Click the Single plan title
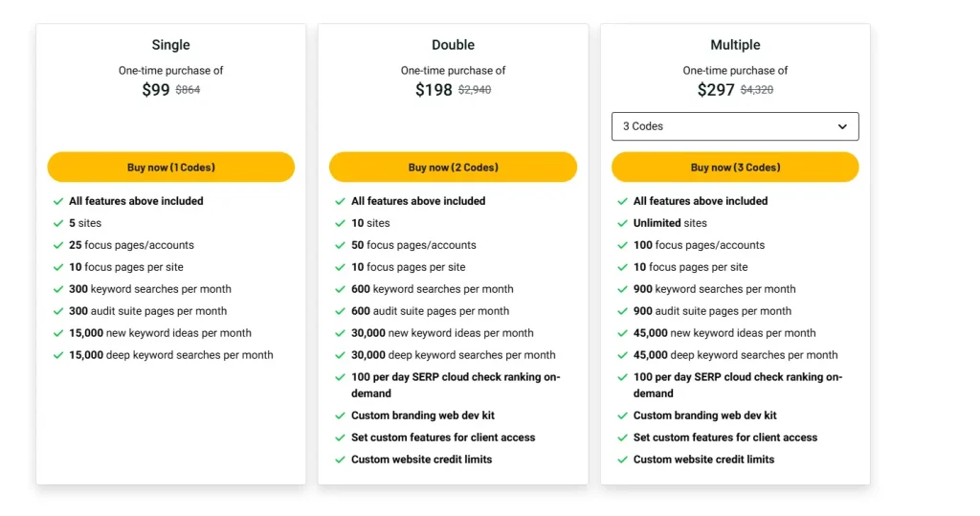This screenshot has height=516, width=980. point(170,45)
